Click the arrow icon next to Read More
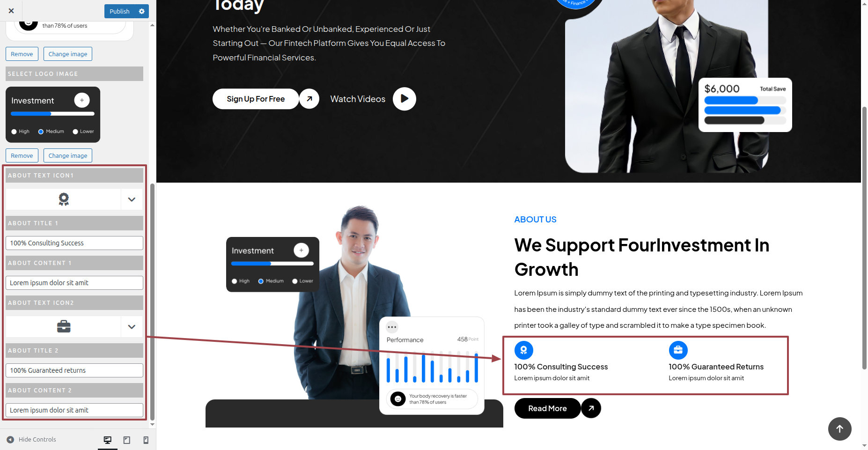The width and height of the screenshot is (868, 450). click(x=591, y=408)
